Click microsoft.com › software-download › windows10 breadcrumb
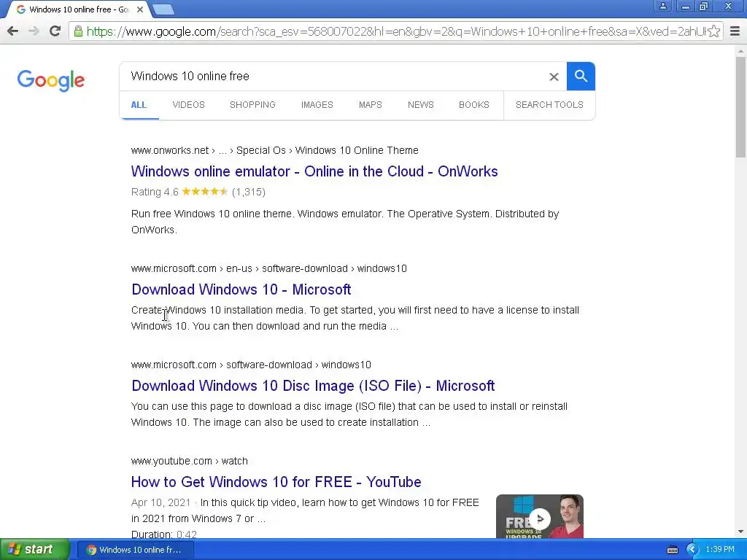747x560 pixels. tap(251, 365)
